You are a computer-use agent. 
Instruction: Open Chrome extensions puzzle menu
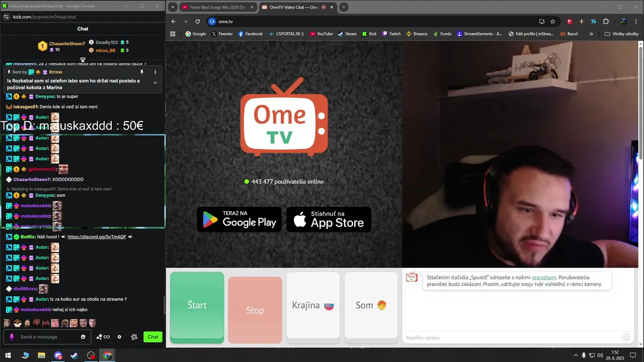(x=606, y=22)
